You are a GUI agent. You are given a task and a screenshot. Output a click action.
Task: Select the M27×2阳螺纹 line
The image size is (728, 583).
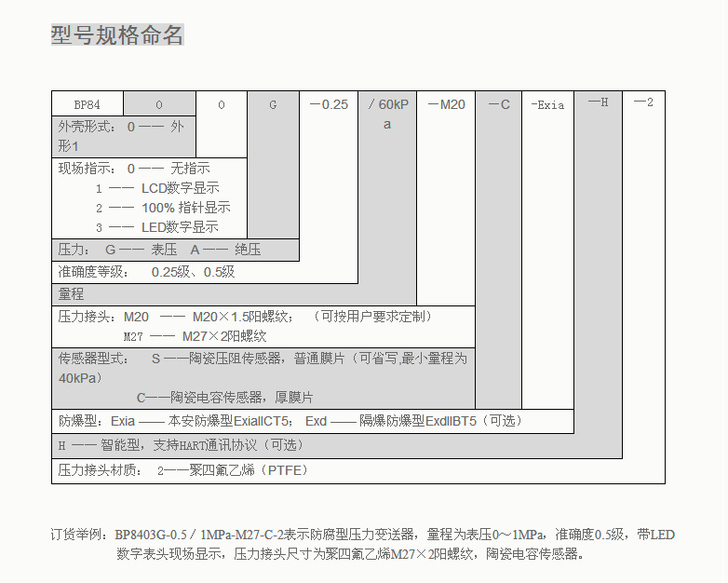195,336
